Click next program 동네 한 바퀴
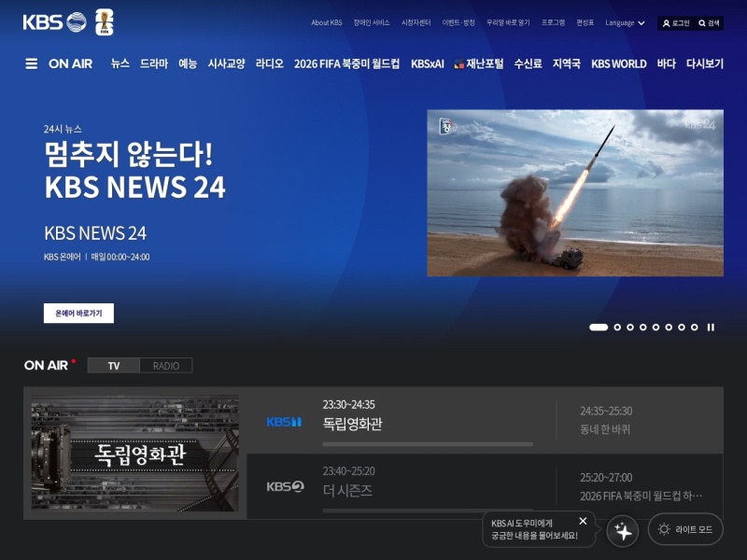The width and height of the screenshot is (747, 560). (x=605, y=429)
